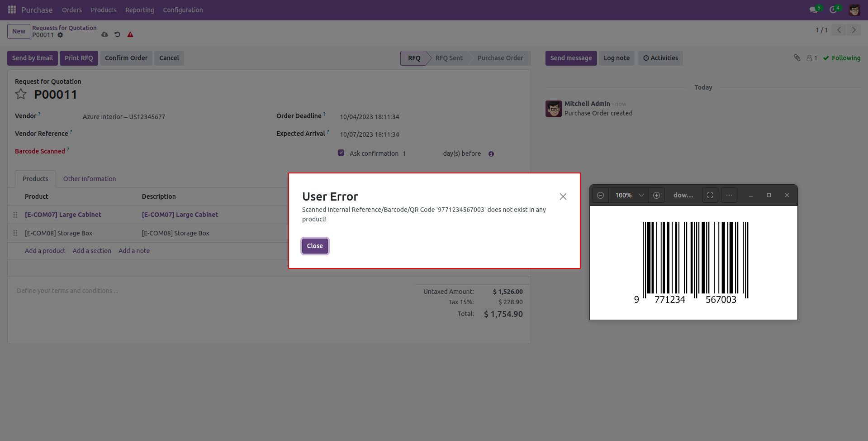Click the Storage Box description cell
The image size is (868, 441).
pyautogui.click(x=175, y=233)
